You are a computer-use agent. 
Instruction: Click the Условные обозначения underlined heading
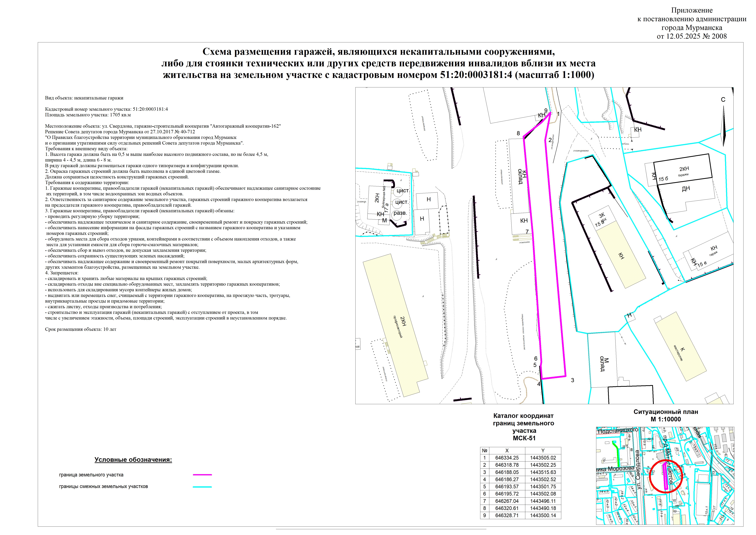click(133, 460)
